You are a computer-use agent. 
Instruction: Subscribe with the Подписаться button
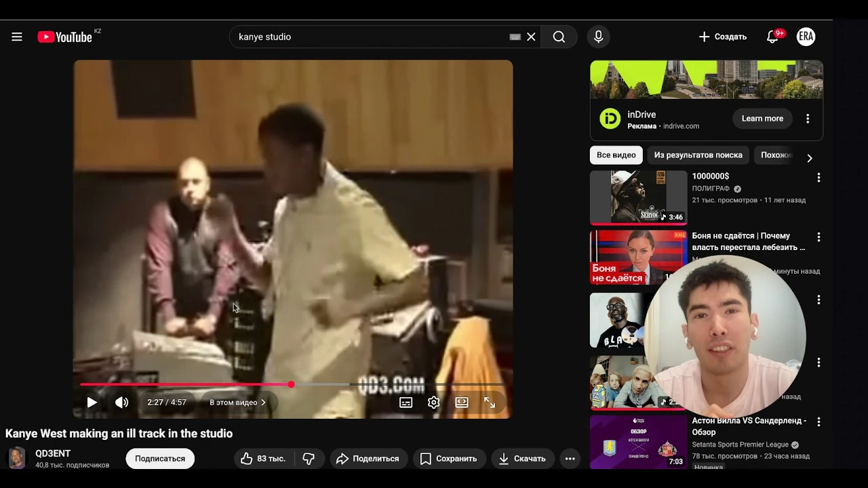(160, 459)
